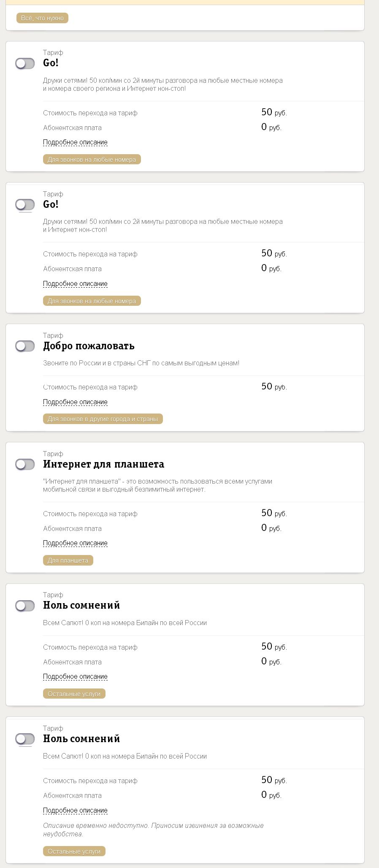Open "Подробное описание" under the second Go! tariff

[x=75, y=284]
